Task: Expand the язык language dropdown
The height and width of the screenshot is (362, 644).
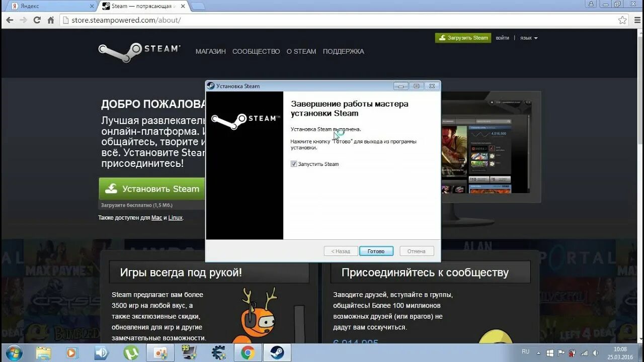Action: coord(529,38)
